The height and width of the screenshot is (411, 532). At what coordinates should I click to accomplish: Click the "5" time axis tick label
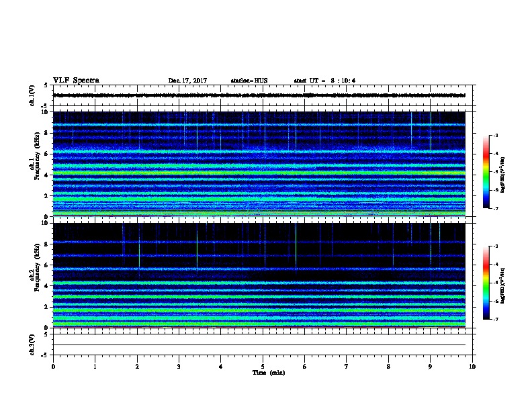(263, 366)
